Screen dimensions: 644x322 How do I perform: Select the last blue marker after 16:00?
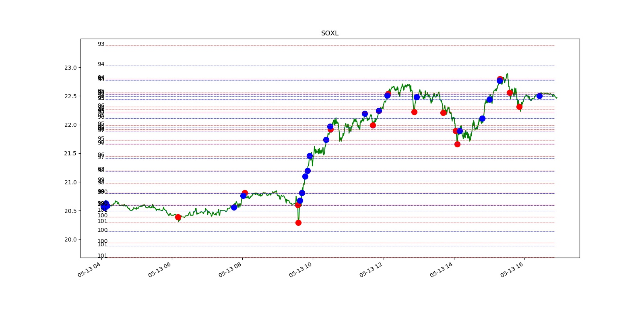point(539,96)
